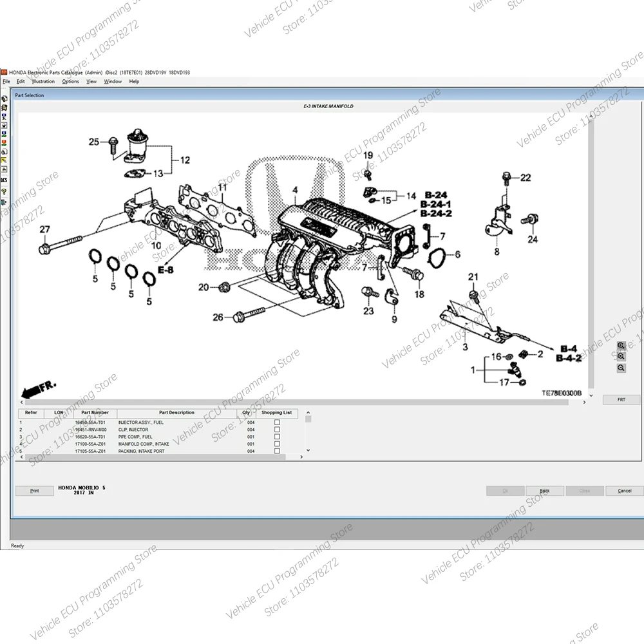Tick shopping list checkbox for PIPE COMP., FUEL
The image size is (644, 644).
click(x=277, y=437)
